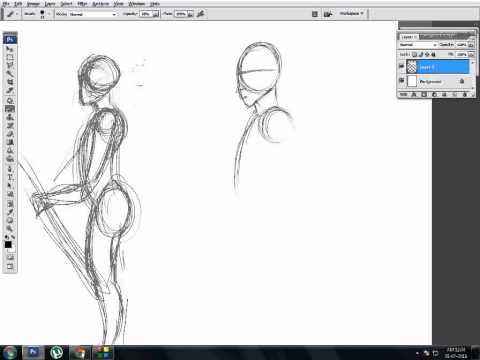This screenshot has width=480, height=360.
Task: Toggle lock transparent pixels
Action: (414, 54)
